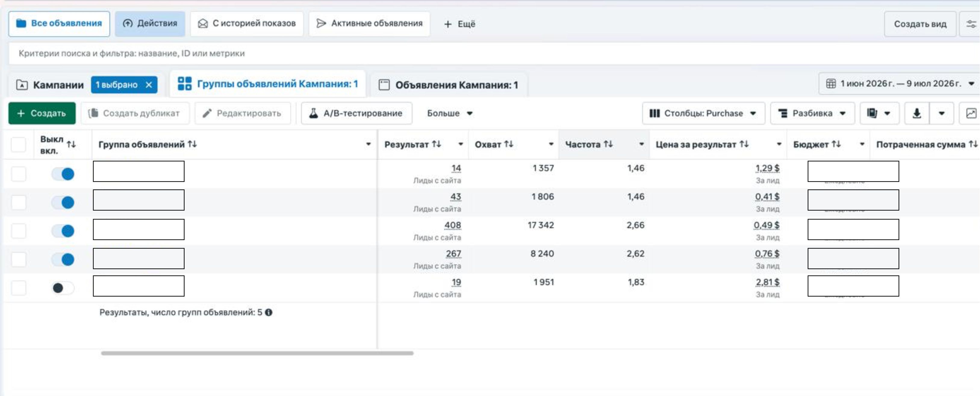980x396 pixels.
Task: Check the row with 43 results
Action: point(18,202)
